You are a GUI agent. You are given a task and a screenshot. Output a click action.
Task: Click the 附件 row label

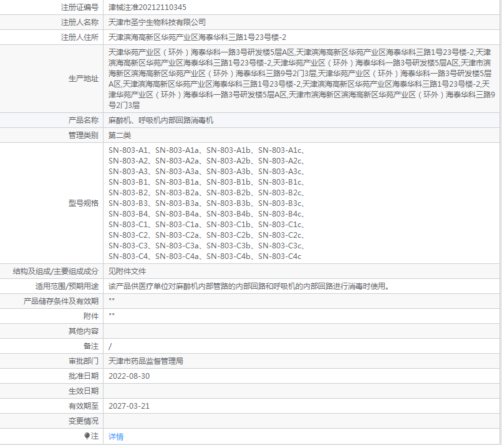[x=91, y=316]
